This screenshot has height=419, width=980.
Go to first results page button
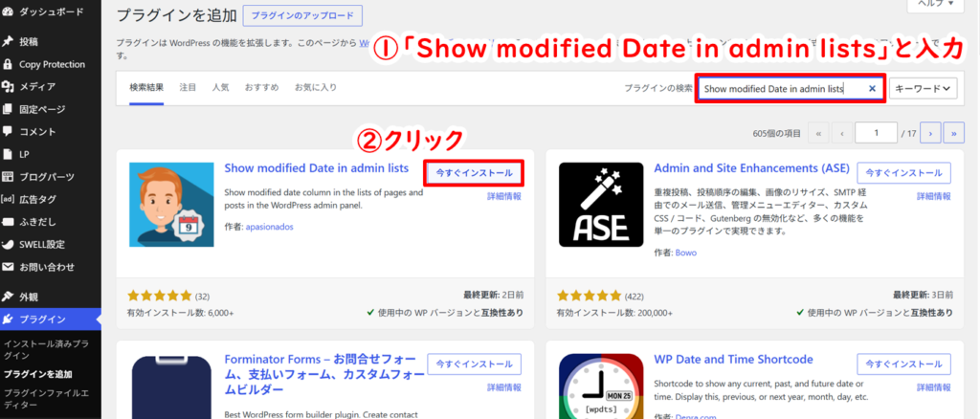[x=819, y=133]
